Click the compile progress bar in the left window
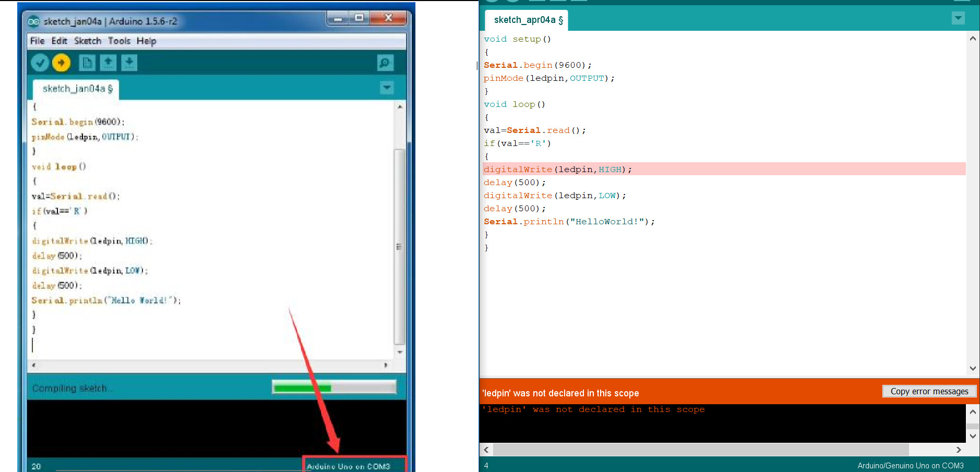The height and width of the screenshot is (472, 980). point(334,388)
